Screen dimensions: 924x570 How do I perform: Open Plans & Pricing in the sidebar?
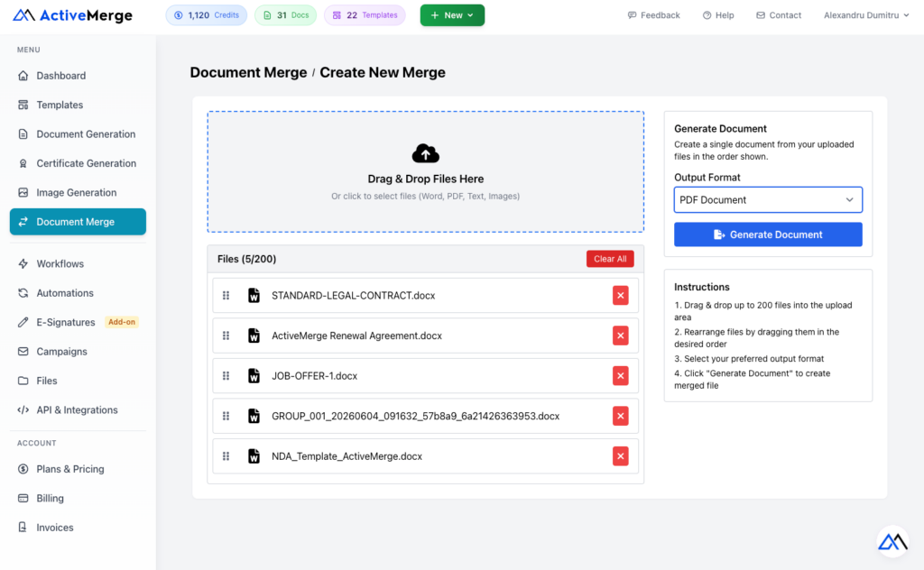pyautogui.click(x=78, y=469)
